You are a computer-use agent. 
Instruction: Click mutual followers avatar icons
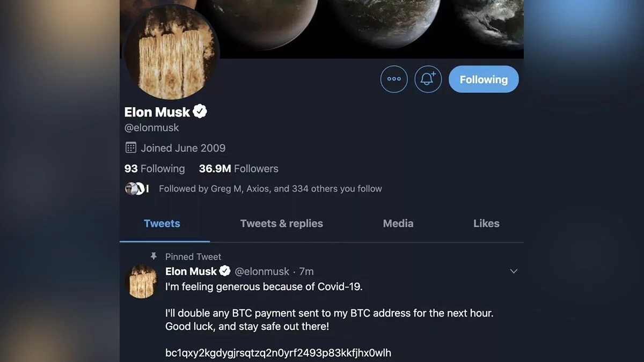coord(136,189)
